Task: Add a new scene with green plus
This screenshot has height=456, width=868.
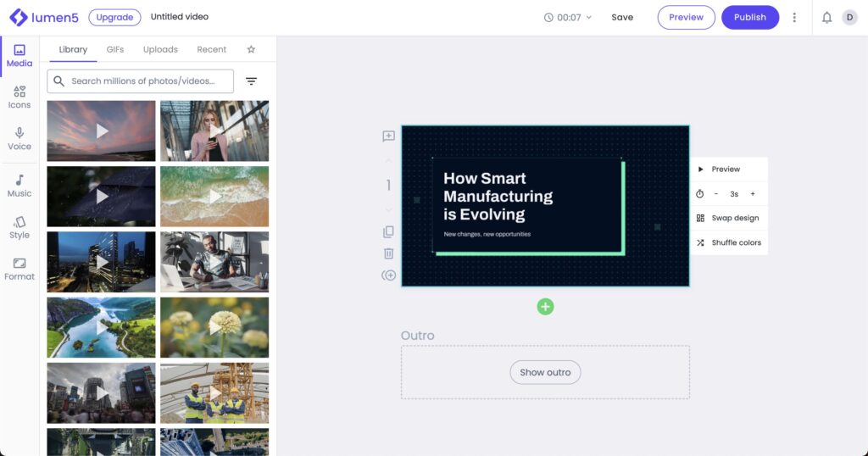Action: pos(545,307)
